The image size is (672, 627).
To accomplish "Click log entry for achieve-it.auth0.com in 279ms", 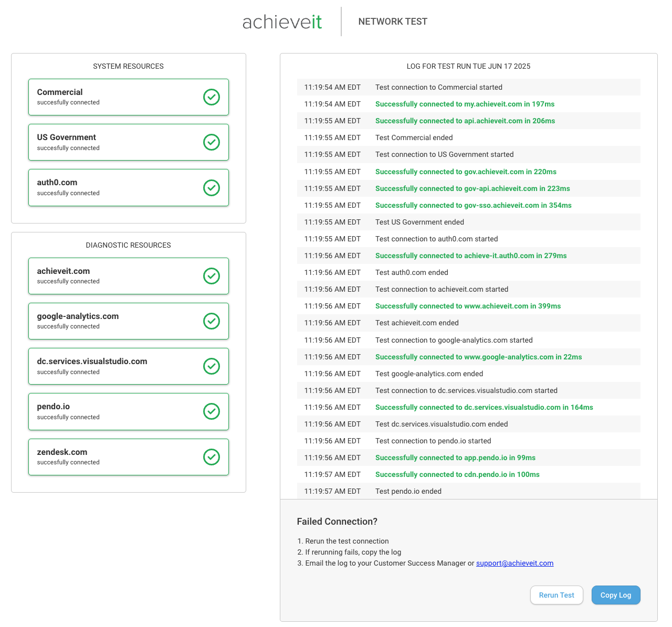I will 469,256.
